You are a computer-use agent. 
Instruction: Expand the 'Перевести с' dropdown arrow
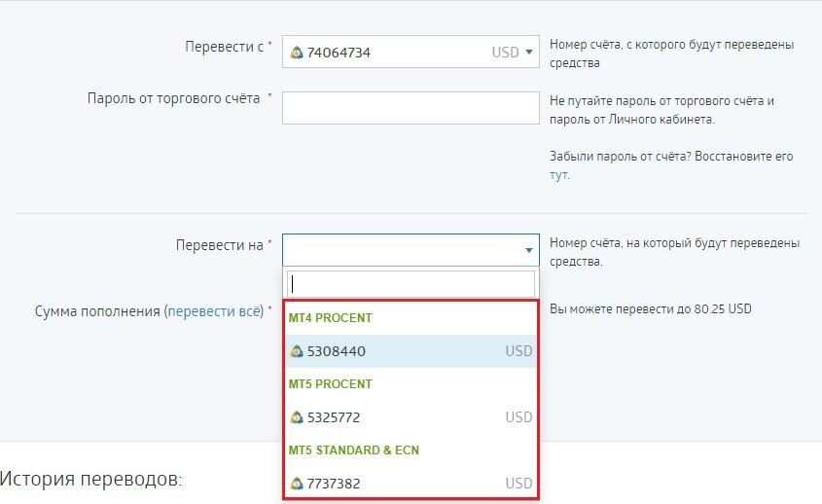coord(529,52)
